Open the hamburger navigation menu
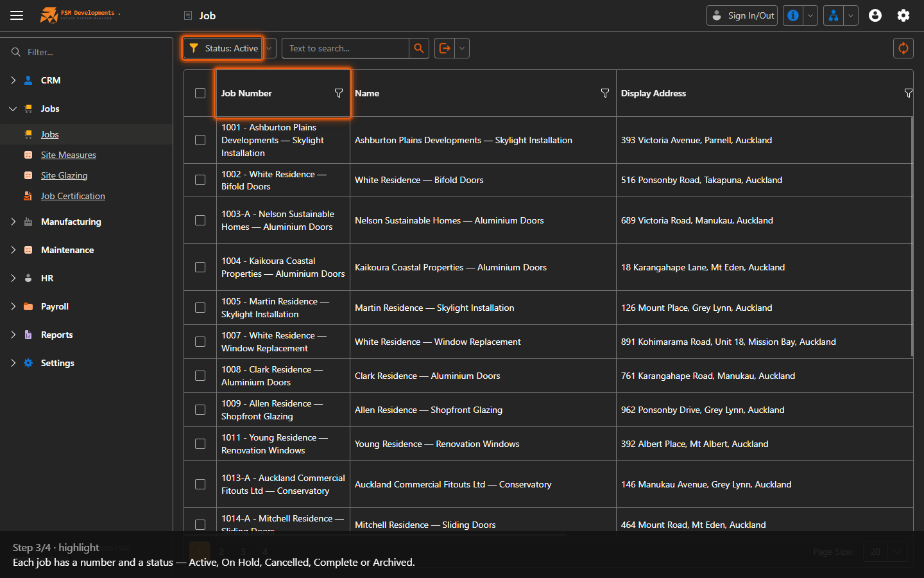The image size is (924, 578). pos(17,15)
